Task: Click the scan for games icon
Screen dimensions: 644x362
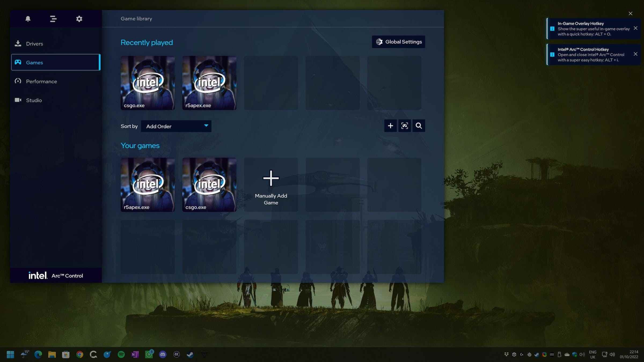Action: pos(404,126)
